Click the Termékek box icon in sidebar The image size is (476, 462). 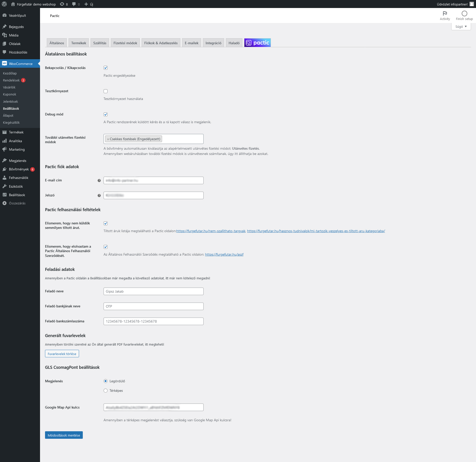pyautogui.click(x=5, y=132)
